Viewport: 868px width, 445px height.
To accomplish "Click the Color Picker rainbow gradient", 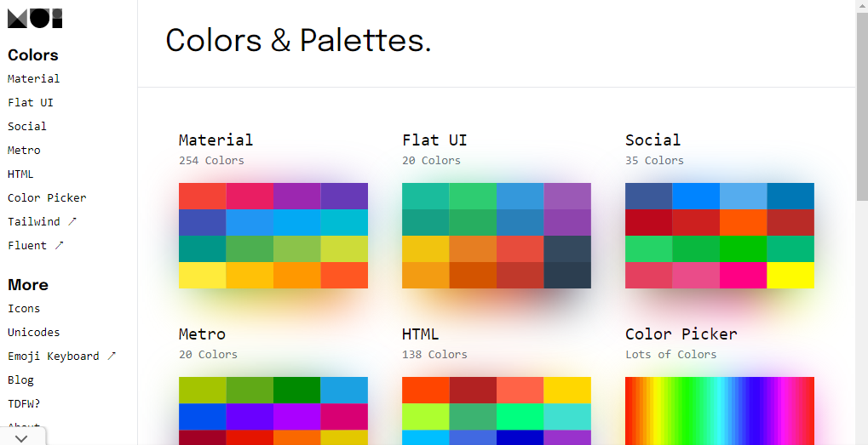I will pos(720,410).
